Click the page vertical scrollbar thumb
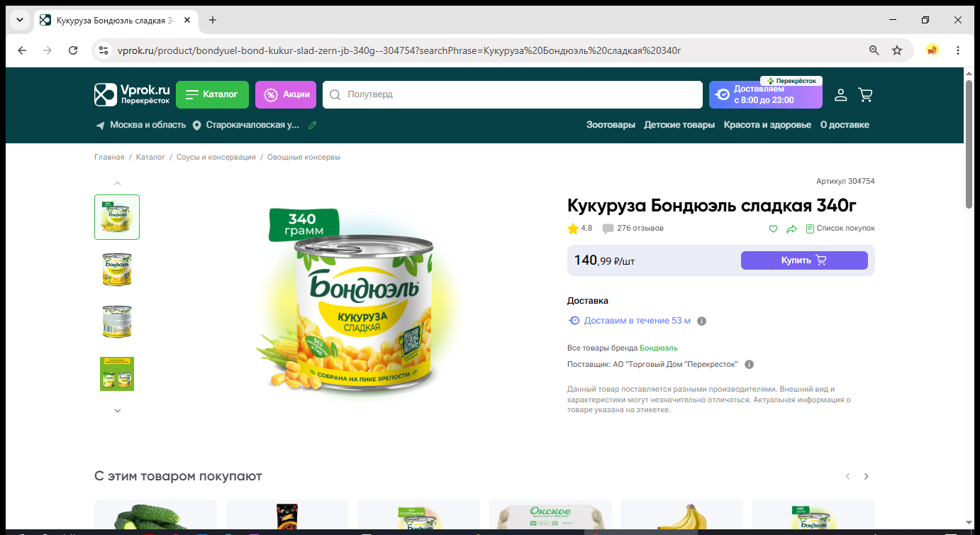The height and width of the screenshot is (535, 980). pyautogui.click(x=969, y=144)
